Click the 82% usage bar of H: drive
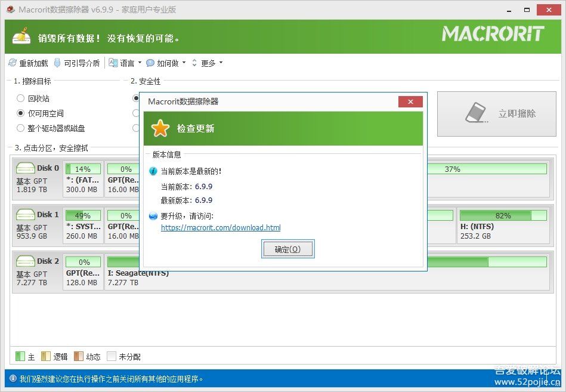 (503, 215)
